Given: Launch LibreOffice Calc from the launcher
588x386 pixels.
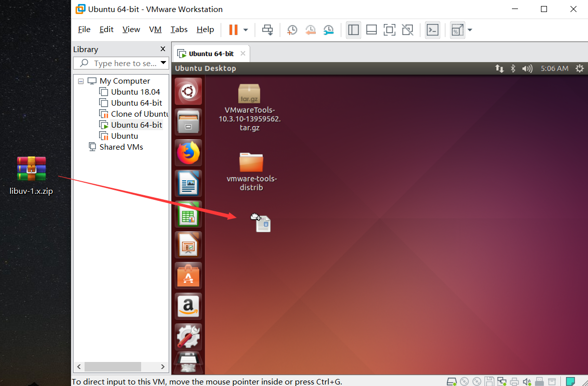Looking at the screenshot, I should tap(188, 214).
